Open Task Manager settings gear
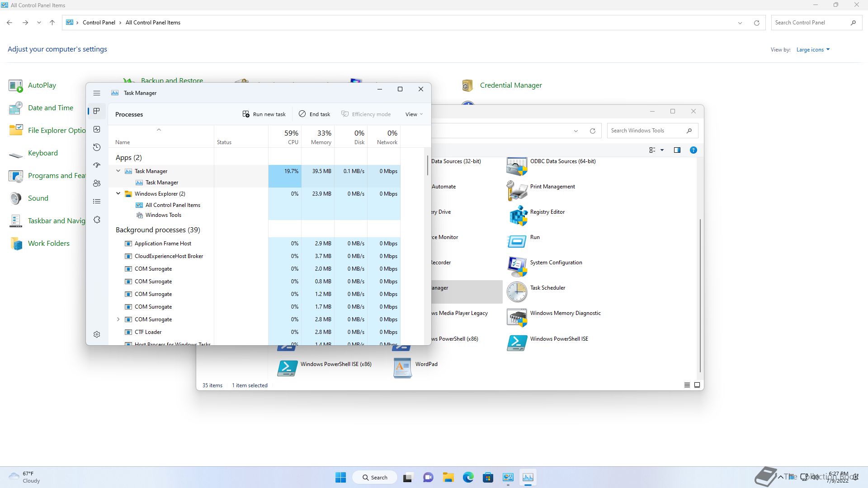Image resolution: width=868 pixels, height=488 pixels. (96, 334)
